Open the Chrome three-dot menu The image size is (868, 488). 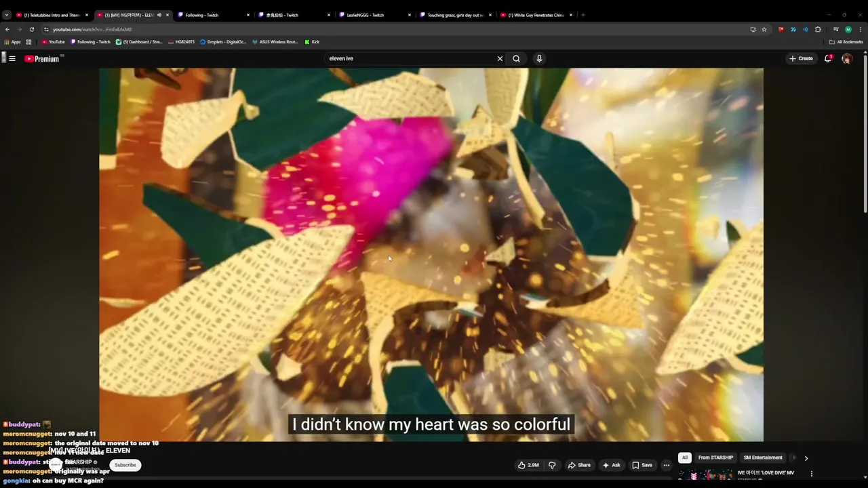tap(860, 29)
